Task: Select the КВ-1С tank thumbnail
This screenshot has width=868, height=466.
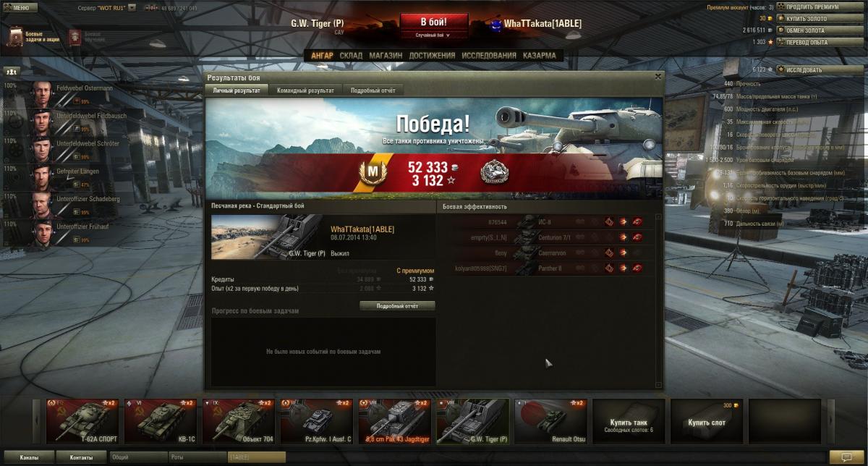Action: (161, 421)
